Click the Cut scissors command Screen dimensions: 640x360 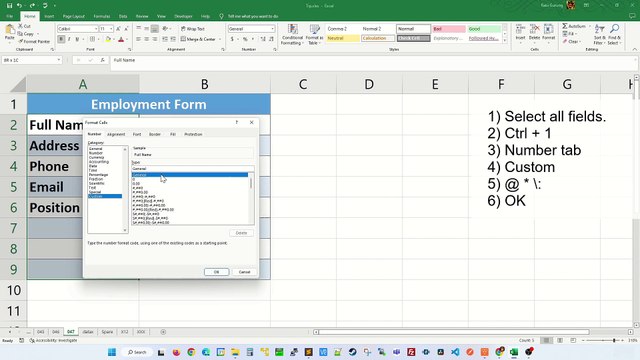24,26
